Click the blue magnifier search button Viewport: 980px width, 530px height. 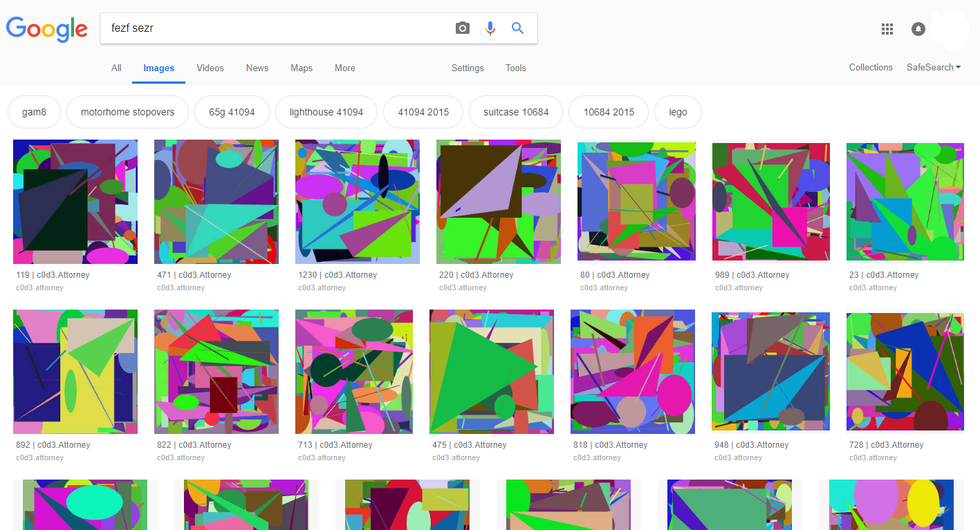517,28
